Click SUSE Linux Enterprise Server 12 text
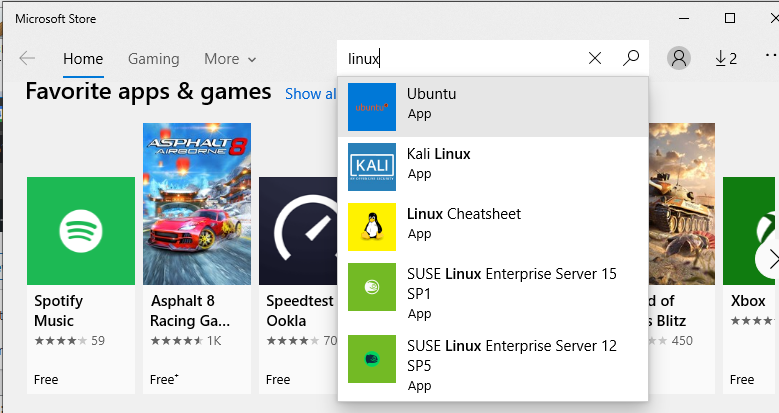779x413 pixels. pos(512,356)
